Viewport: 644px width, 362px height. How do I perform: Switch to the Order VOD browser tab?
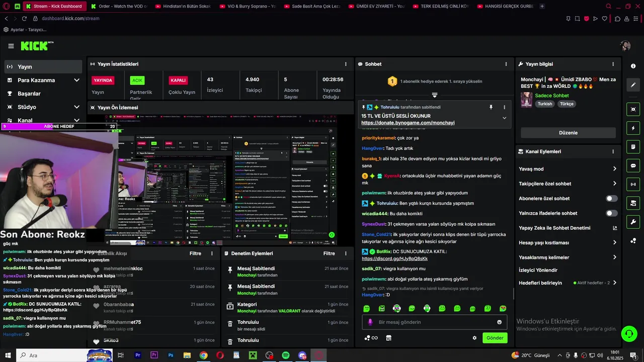[119, 6]
